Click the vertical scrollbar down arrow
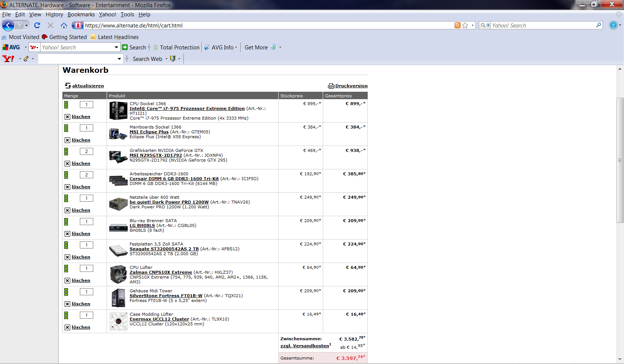 [x=620, y=360]
